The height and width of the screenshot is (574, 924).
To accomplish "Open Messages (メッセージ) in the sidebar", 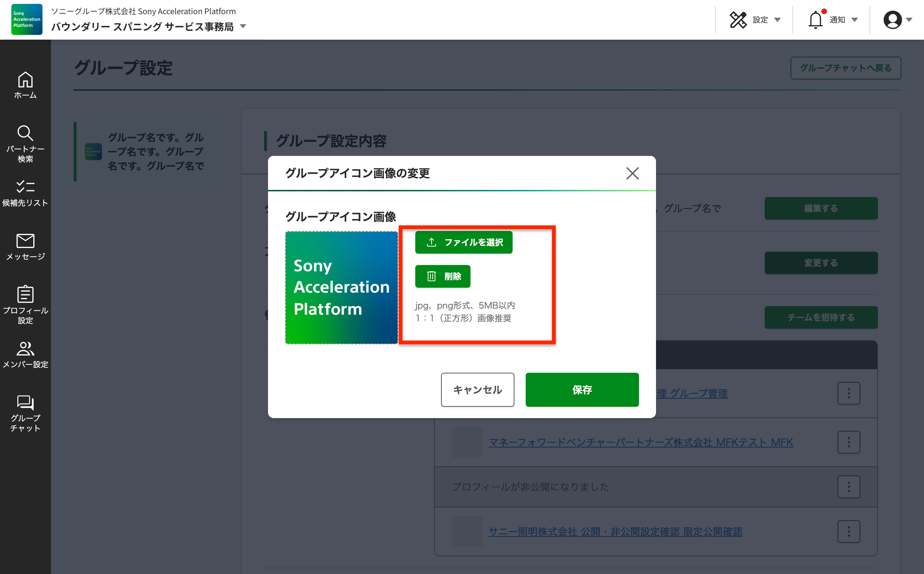I will (x=25, y=247).
